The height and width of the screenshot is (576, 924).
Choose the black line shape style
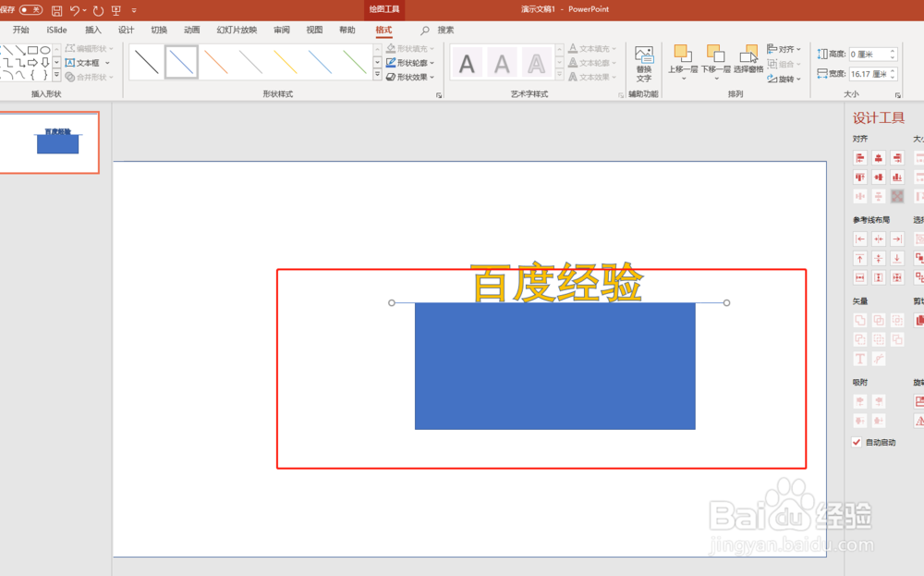pyautogui.click(x=146, y=63)
